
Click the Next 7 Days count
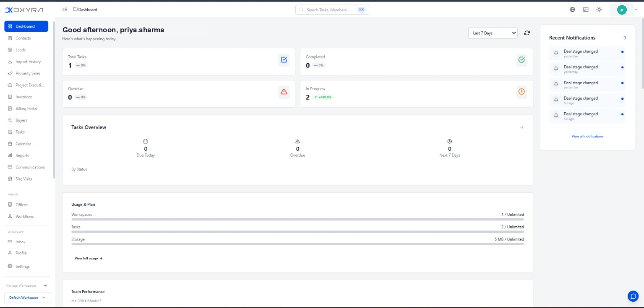pyautogui.click(x=450, y=149)
